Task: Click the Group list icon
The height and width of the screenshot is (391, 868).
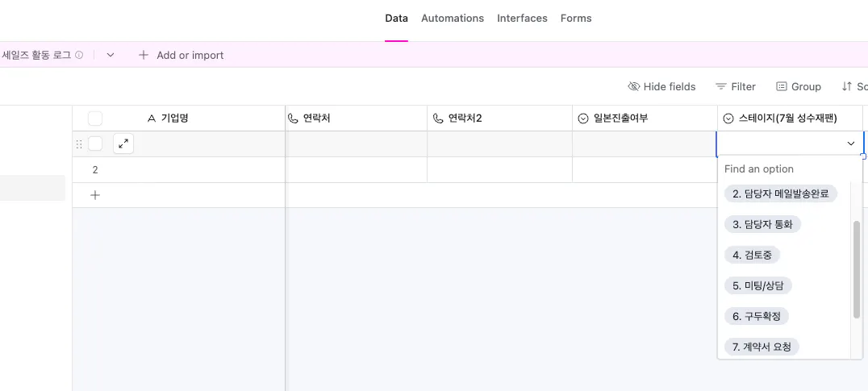Action: click(781, 86)
